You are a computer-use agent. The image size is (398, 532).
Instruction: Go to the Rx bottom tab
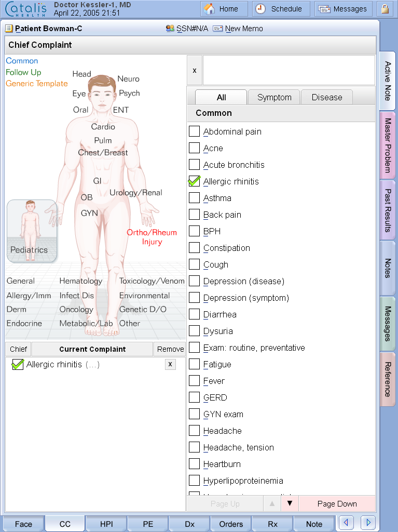(x=272, y=524)
